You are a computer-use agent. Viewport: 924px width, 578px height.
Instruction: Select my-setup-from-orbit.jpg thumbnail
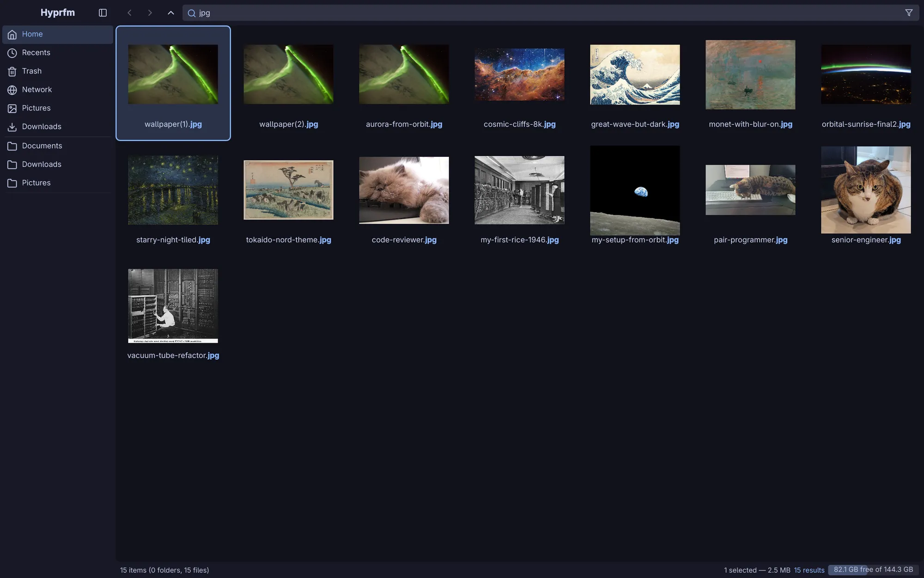point(635,190)
